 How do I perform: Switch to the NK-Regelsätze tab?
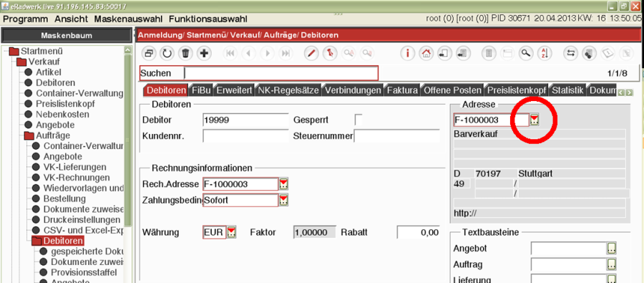(288, 90)
